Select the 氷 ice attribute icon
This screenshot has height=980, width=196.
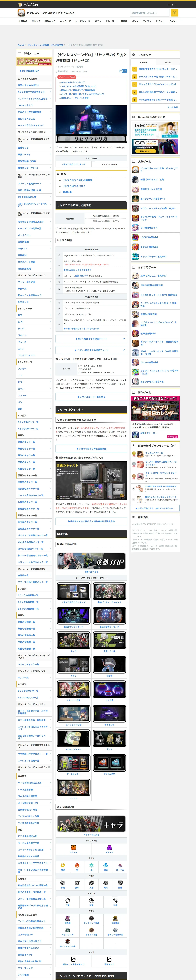coord(91,865)
